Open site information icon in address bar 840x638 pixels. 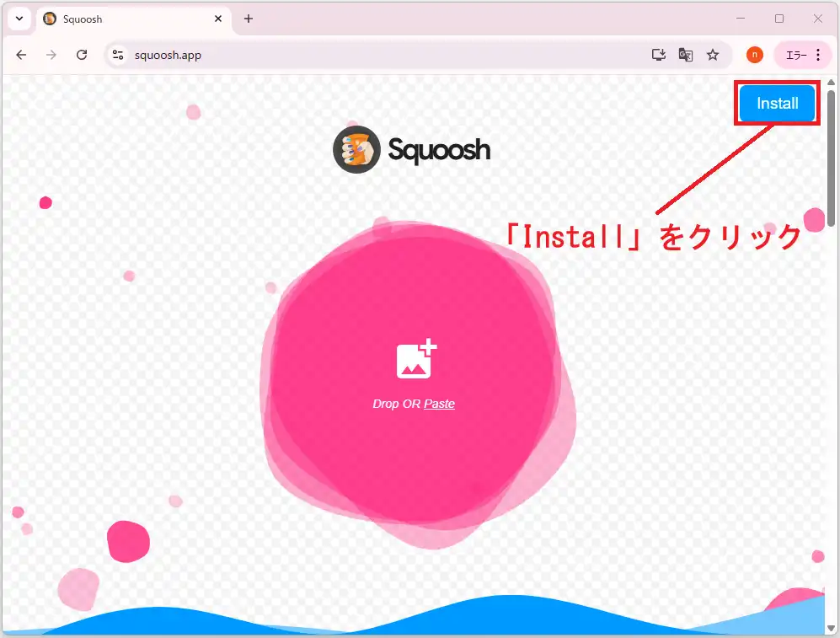118,55
